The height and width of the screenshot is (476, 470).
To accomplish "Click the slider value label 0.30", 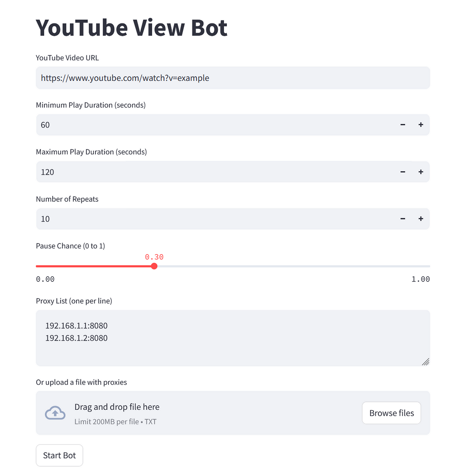I will pos(154,257).
